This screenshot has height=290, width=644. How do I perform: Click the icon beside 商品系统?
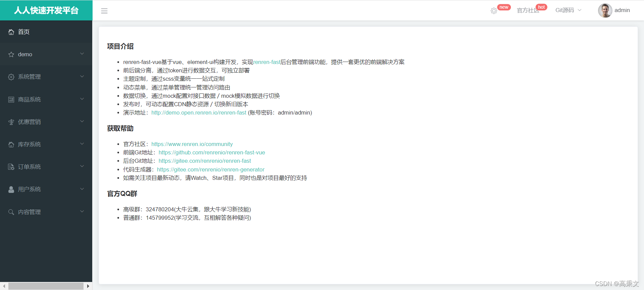coord(11,99)
